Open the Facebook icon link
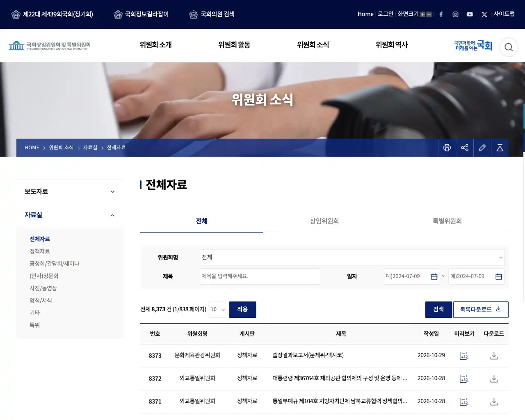Image resolution: width=525 pixels, height=420 pixels. click(441, 14)
